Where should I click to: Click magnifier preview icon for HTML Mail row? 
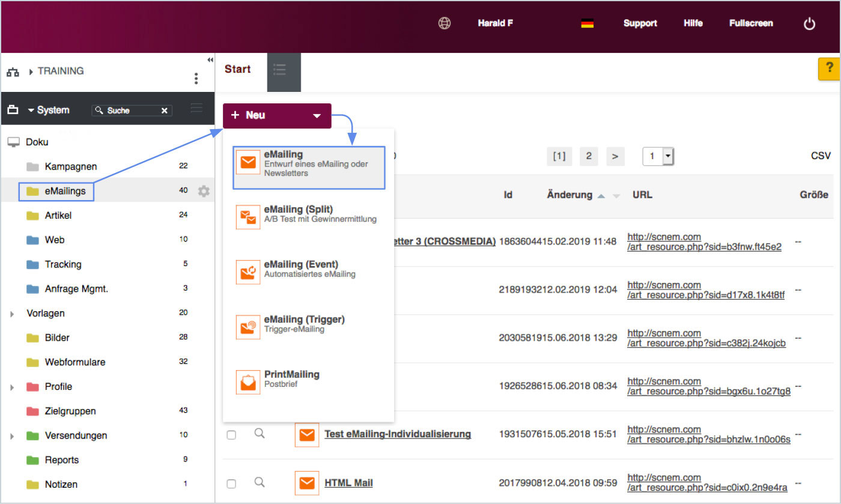tap(260, 482)
